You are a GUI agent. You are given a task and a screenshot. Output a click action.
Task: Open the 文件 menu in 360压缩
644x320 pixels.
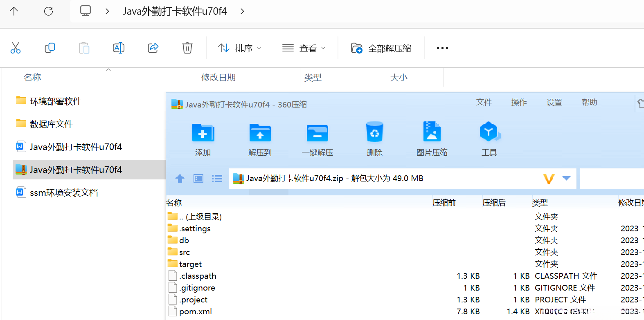(x=484, y=102)
